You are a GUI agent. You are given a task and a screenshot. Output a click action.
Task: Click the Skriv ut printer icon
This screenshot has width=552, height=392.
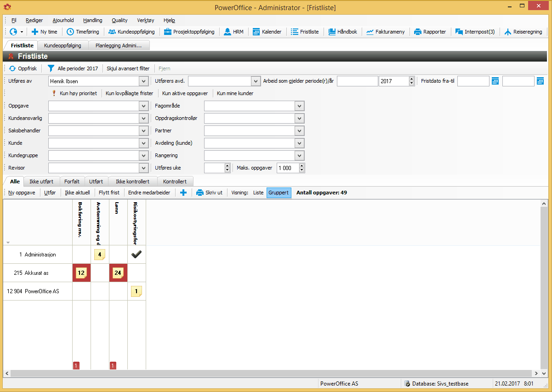[x=200, y=193]
